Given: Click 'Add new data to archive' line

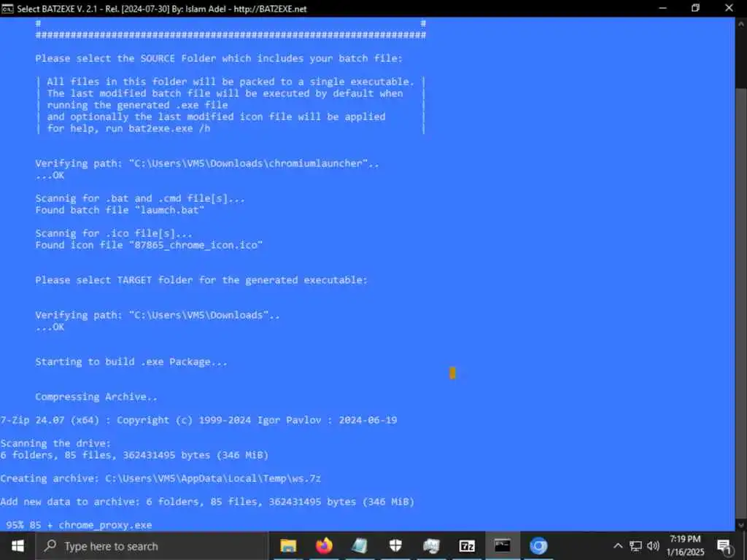Looking at the screenshot, I should [x=207, y=502].
